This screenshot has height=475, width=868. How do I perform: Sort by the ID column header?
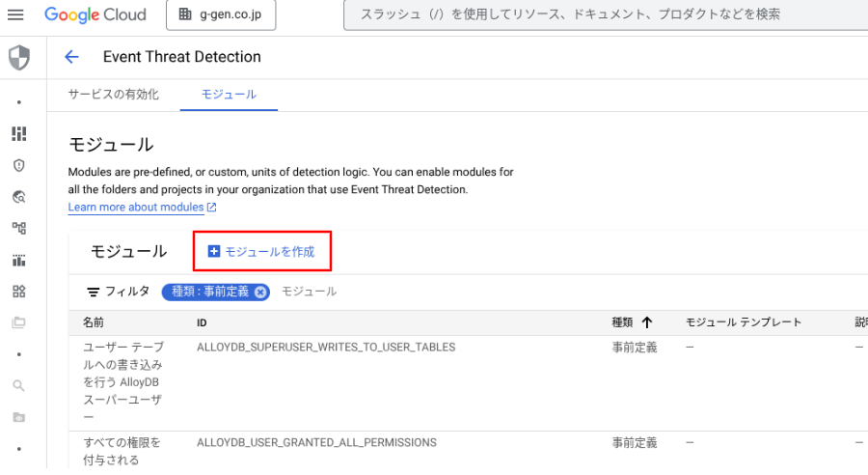pyautogui.click(x=202, y=322)
